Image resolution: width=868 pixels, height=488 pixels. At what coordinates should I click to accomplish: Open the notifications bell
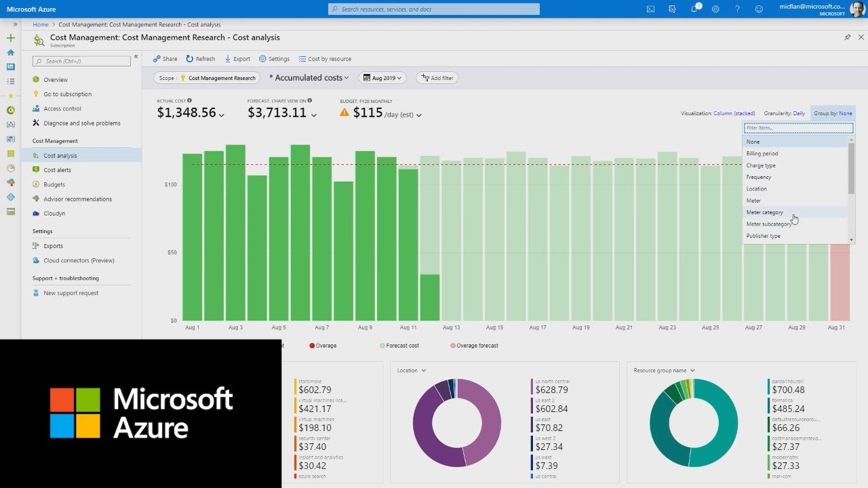694,9
